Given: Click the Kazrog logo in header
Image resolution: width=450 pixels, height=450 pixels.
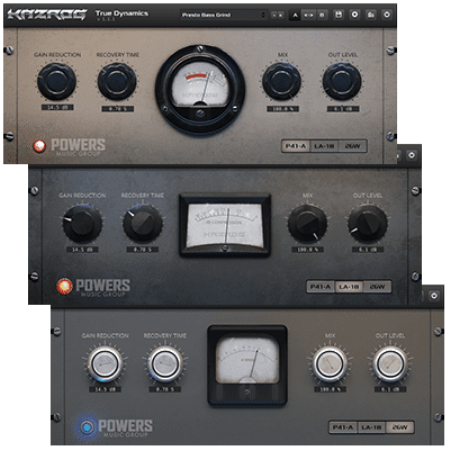Looking at the screenshot, I should coord(47,15).
